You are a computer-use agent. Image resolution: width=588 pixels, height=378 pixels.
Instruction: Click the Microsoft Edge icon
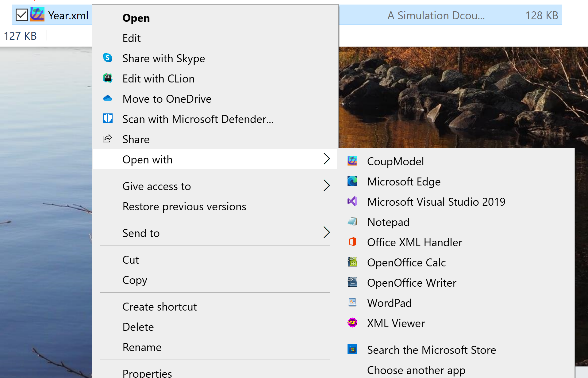coord(352,181)
